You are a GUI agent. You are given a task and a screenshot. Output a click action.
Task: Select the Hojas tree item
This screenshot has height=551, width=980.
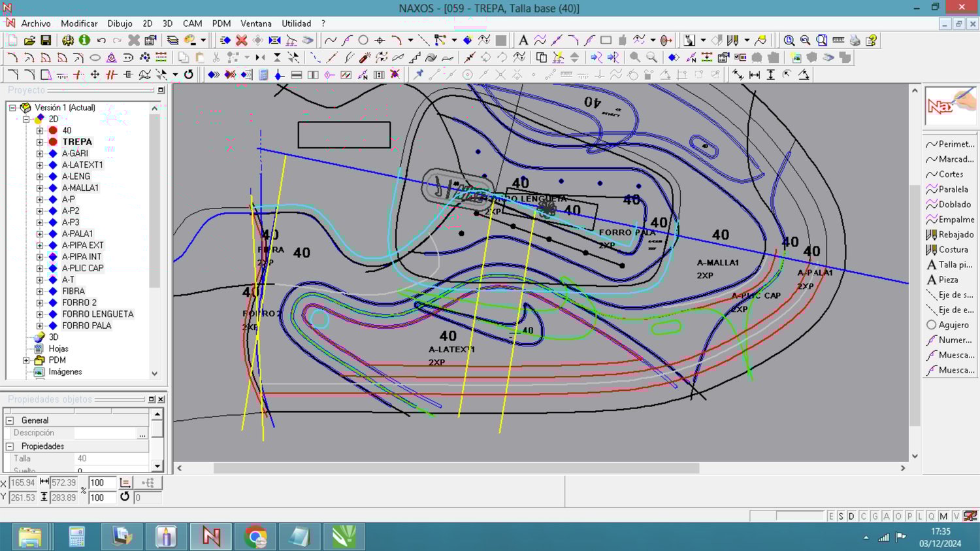(x=58, y=349)
